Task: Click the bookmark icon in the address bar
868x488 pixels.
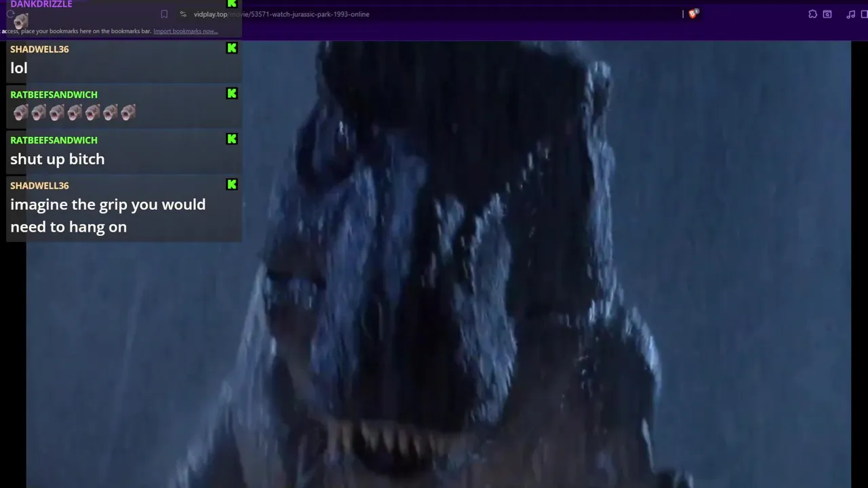Action: (164, 14)
